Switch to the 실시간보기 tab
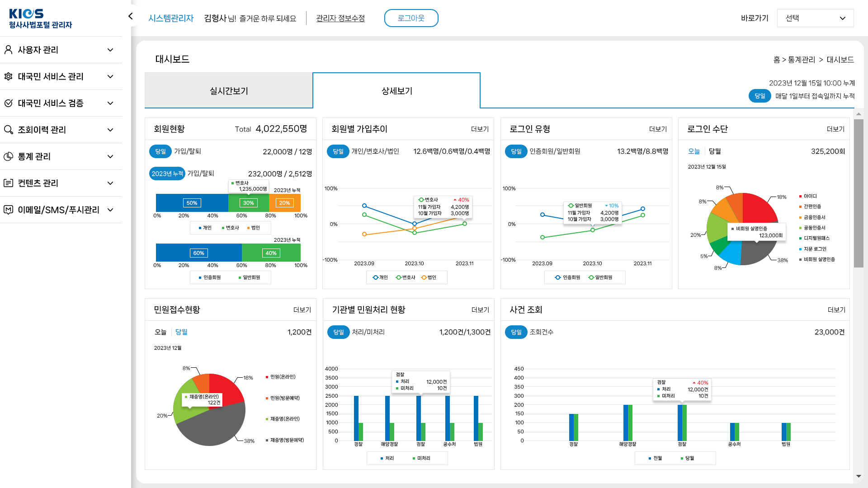Screen dimensions: 868x488 (229, 91)
